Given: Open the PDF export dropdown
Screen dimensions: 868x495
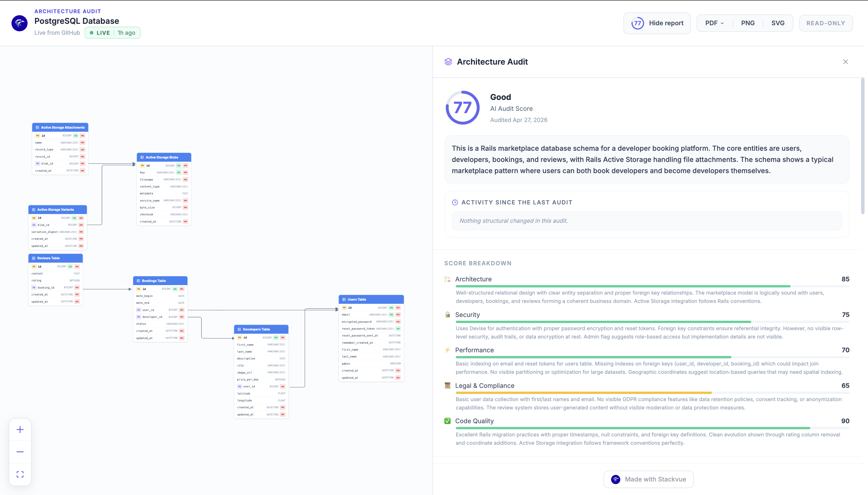Looking at the screenshot, I should tap(714, 23).
